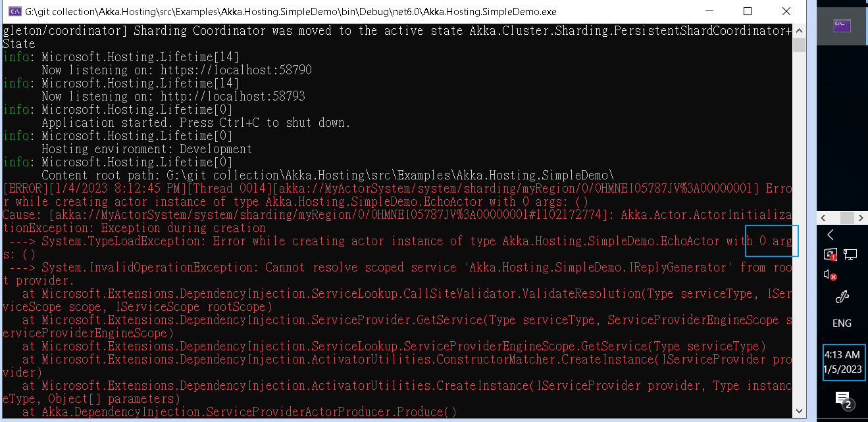
Task: Click the taskbar right scroll arrow
Action: [x=861, y=218]
